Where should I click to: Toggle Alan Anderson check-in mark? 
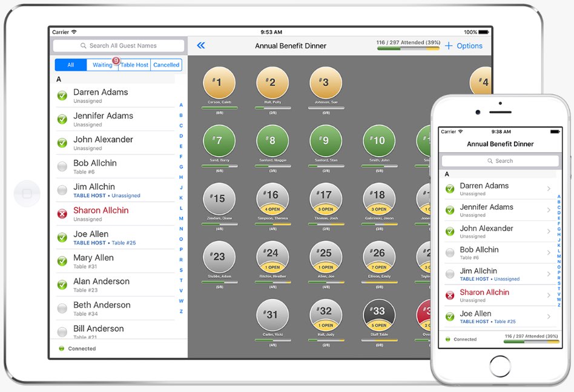pos(62,285)
